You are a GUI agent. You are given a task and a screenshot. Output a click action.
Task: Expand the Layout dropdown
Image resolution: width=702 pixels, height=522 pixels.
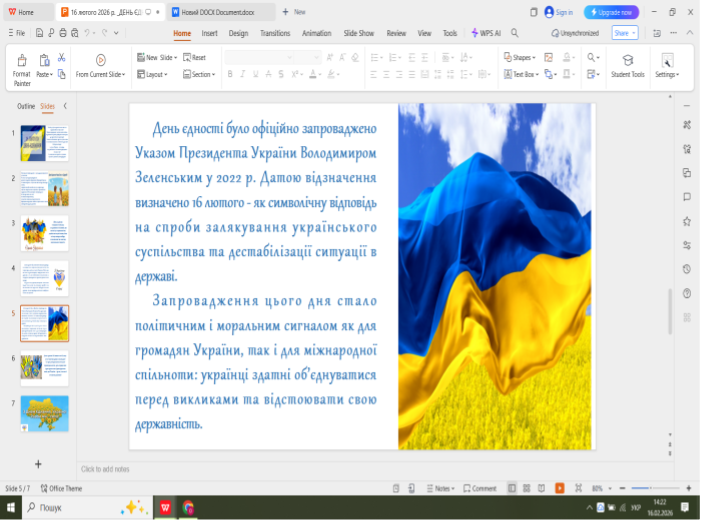pos(154,74)
